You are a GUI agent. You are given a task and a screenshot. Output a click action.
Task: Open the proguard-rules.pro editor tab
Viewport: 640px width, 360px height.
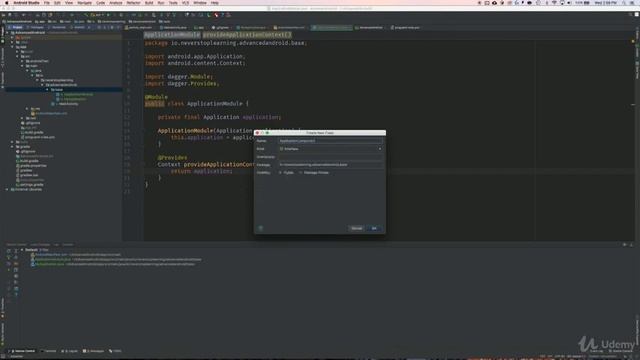coord(405,27)
